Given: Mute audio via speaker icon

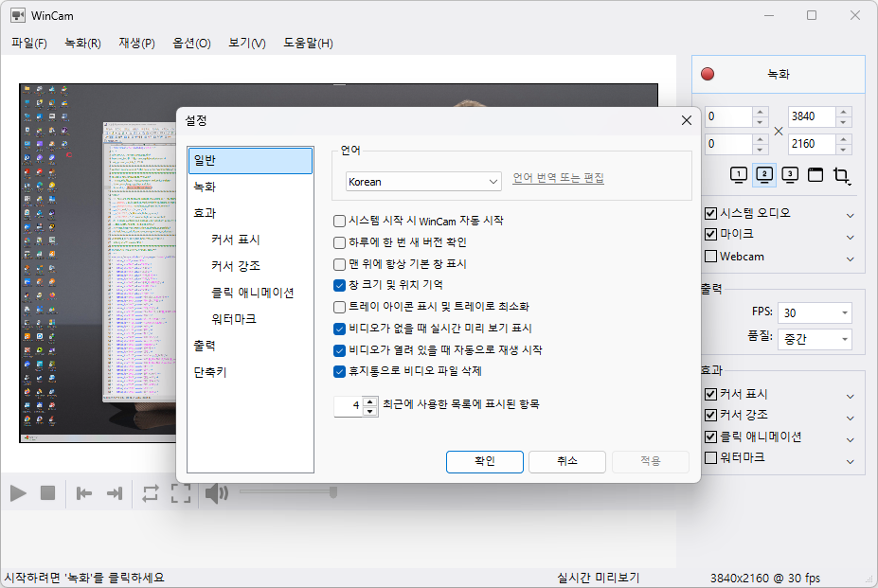Looking at the screenshot, I should point(216,493).
